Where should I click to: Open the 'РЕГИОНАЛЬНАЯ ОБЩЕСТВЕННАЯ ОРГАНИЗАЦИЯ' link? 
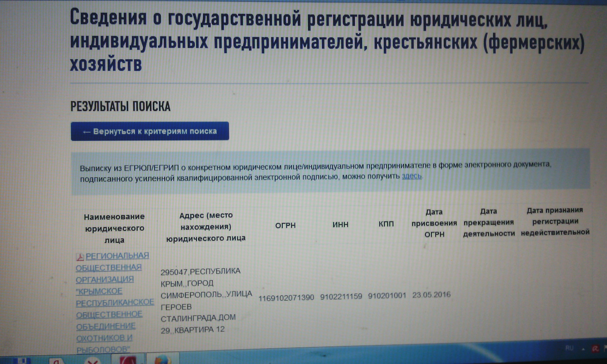click(117, 256)
